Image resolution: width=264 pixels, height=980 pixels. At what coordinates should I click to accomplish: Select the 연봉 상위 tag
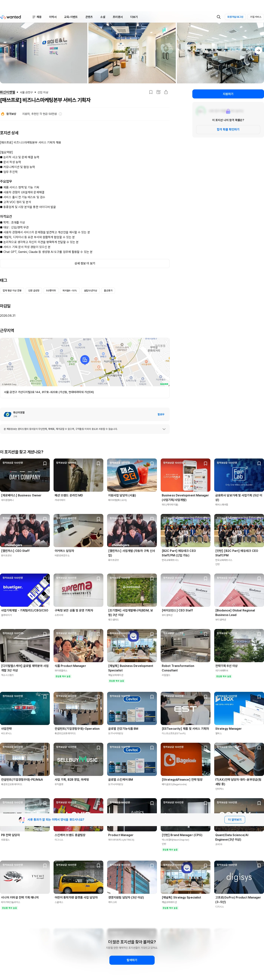(12, 291)
